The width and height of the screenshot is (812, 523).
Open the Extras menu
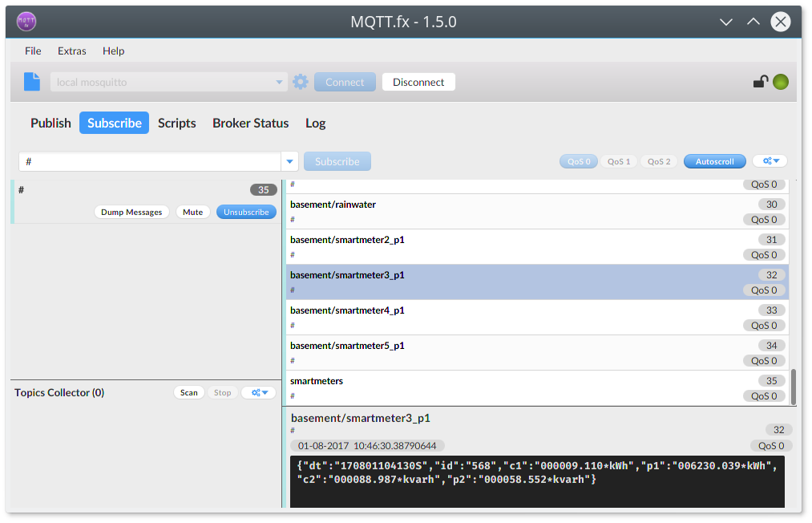(x=72, y=51)
